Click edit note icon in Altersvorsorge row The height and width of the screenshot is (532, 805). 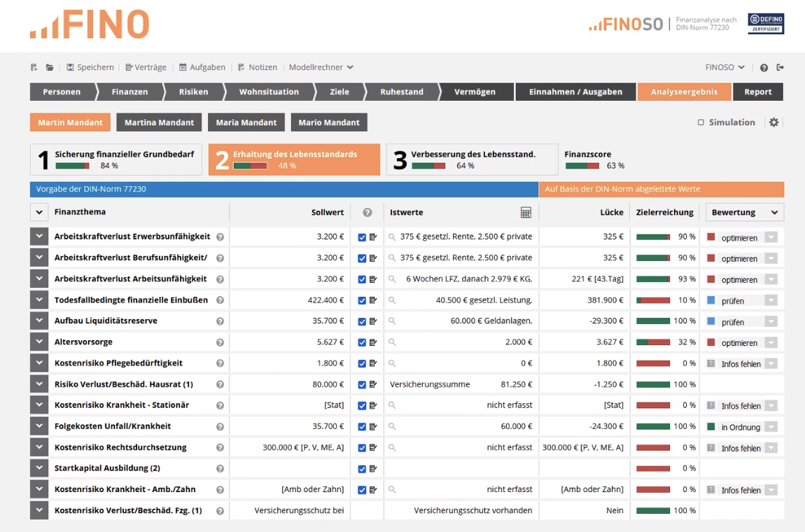tap(373, 342)
